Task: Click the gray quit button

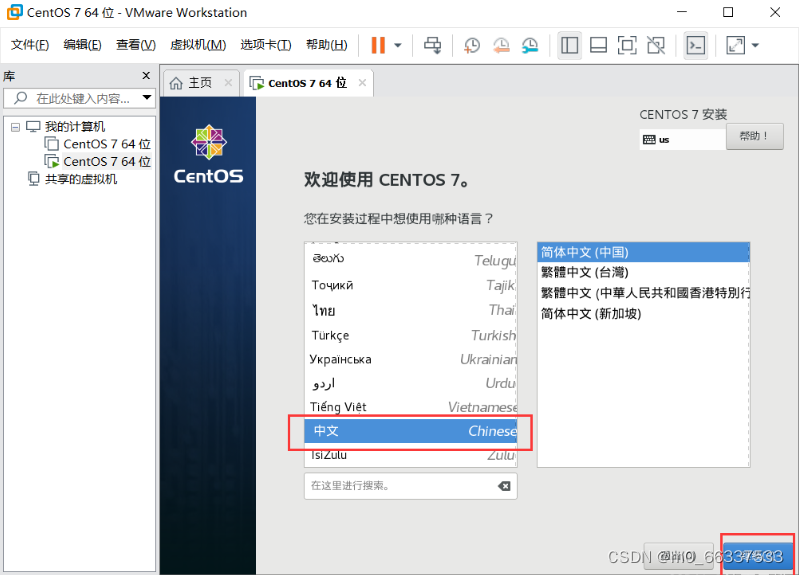Action: (678, 556)
